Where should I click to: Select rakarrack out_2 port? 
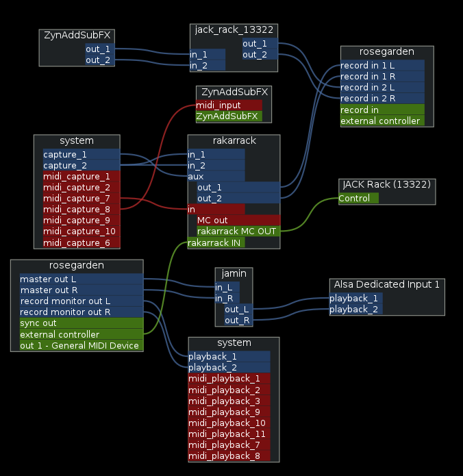[x=238, y=198]
